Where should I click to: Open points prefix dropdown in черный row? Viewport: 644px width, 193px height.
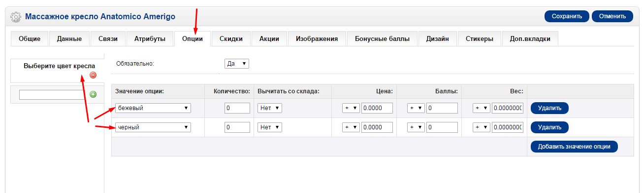[x=416, y=127]
